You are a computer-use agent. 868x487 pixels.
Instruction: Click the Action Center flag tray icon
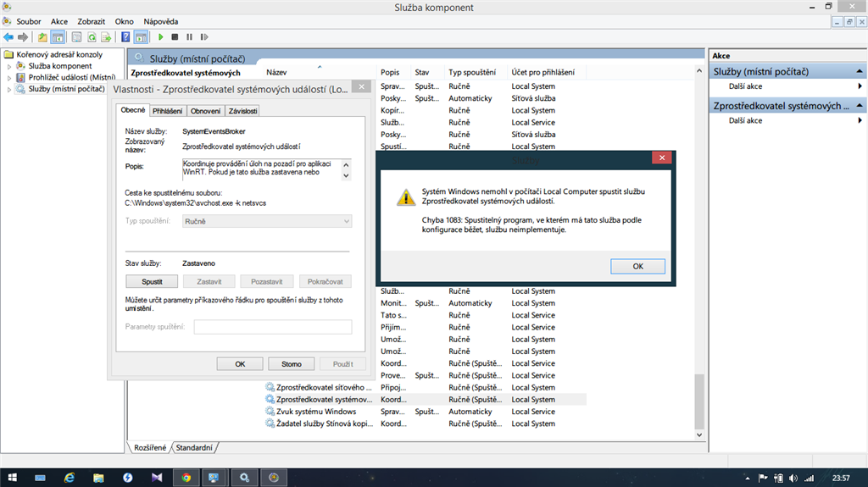[x=763, y=479]
